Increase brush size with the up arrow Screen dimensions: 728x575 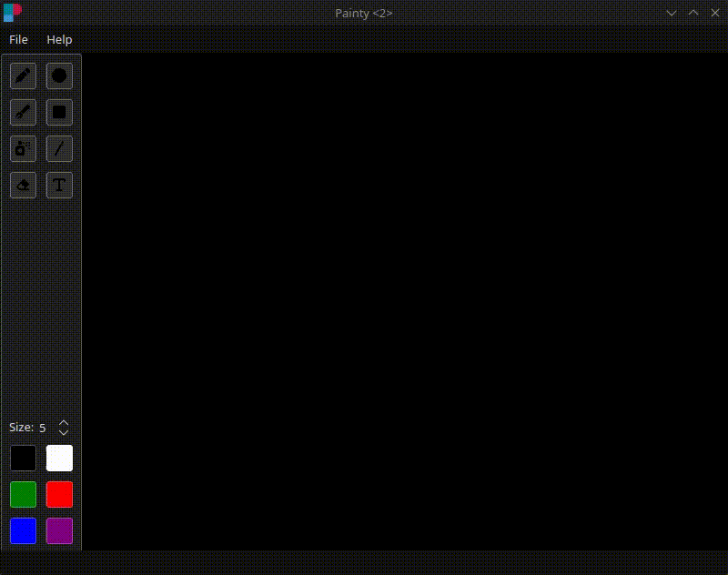click(x=62, y=421)
